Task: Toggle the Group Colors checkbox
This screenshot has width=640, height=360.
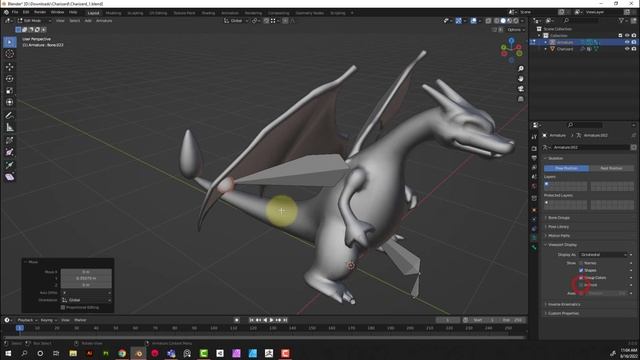Action: pos(581,278)
